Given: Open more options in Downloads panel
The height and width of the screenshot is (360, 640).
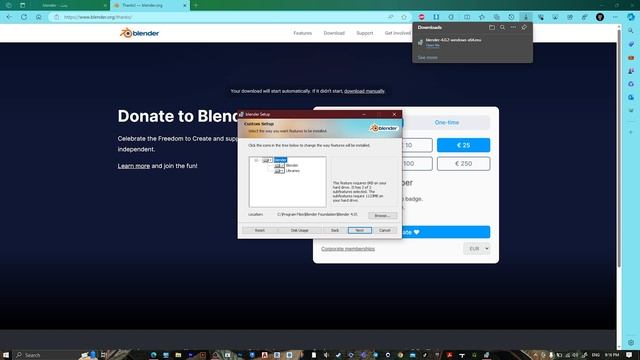Looking at the screenshot, I should 513,27.
